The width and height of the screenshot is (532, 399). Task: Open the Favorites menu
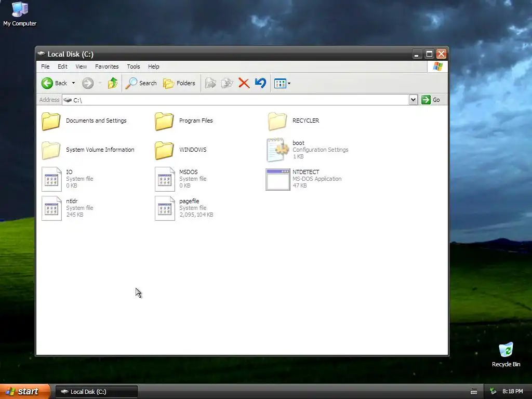[x=107, y=66]
